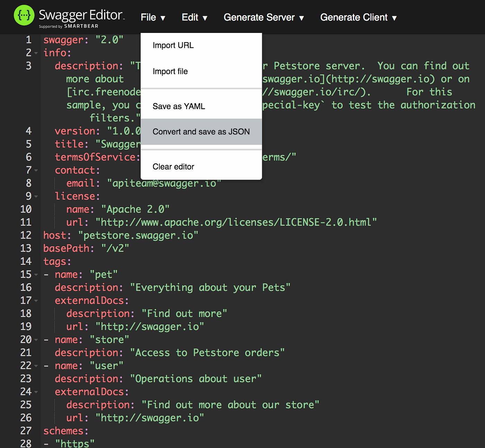
Task: Click the green Swagger logo icon
Action: [x=24, y=15]
